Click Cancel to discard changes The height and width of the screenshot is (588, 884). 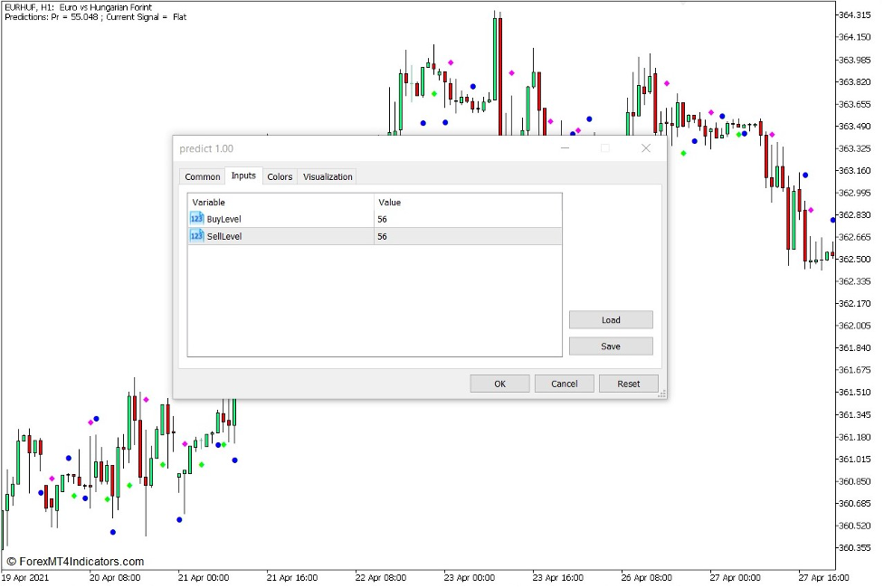(565, 384)
